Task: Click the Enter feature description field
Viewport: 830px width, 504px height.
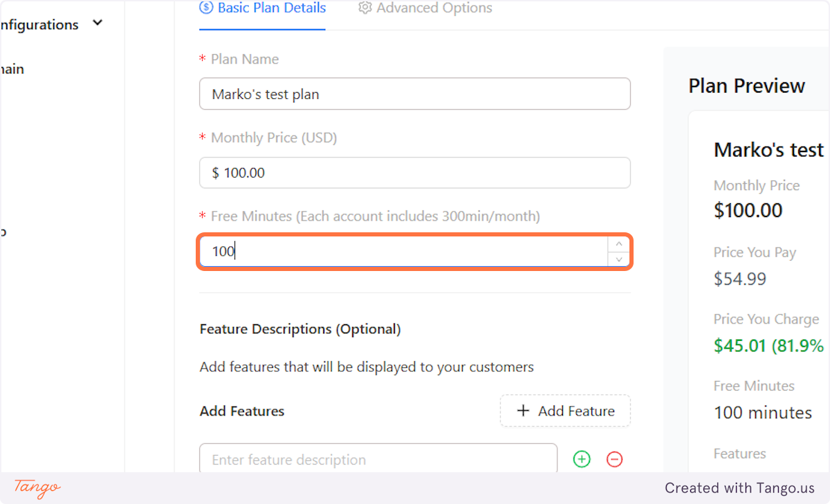Action: click(378, 459)
